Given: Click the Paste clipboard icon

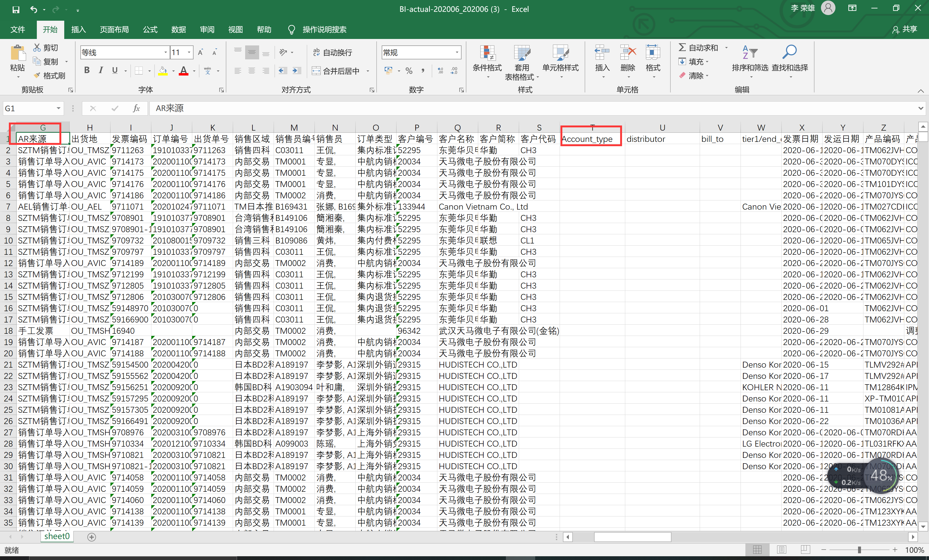Looking at the screenshot, I should tap(17, 53).
